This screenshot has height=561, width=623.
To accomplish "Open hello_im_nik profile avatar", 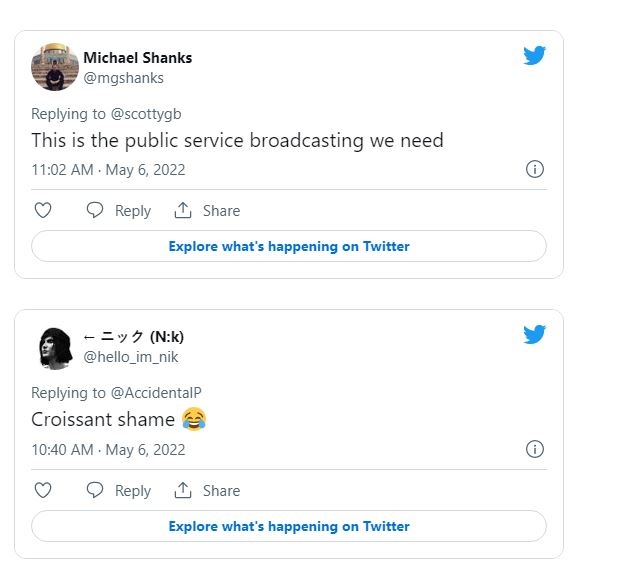I will tap(55, 347).
